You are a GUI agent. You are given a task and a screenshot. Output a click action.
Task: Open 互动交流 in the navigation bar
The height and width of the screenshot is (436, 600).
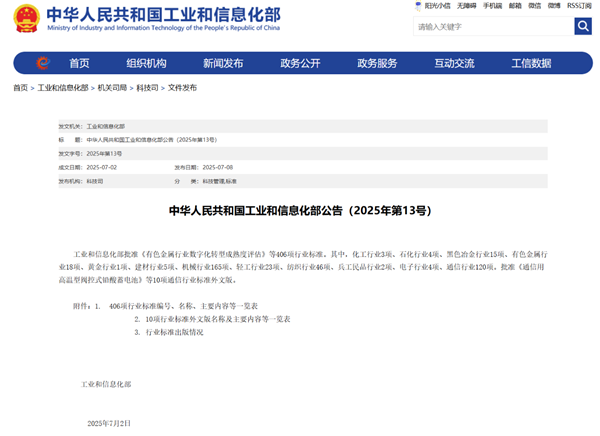tap(454, 63)
